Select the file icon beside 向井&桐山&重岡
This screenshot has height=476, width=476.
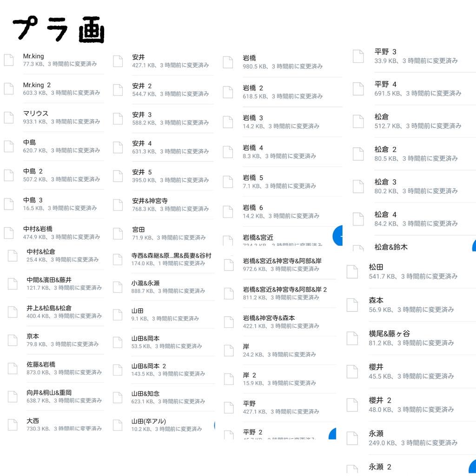click(x=13, y=397)
